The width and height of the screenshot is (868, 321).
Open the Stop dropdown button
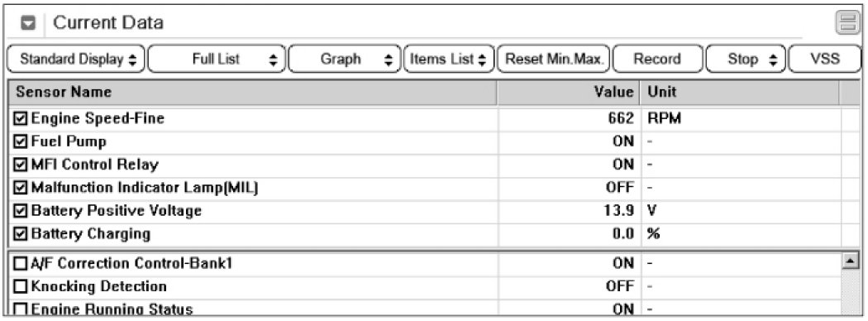[746, 59]
